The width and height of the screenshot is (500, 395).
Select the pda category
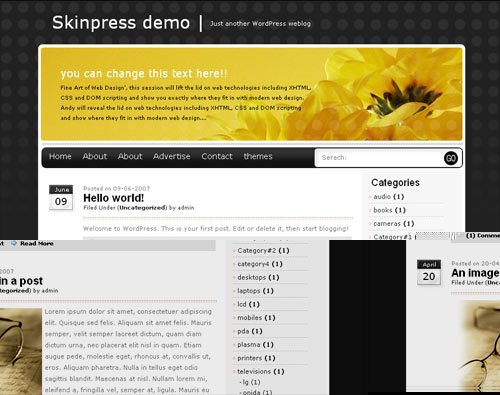coord(243,331)
